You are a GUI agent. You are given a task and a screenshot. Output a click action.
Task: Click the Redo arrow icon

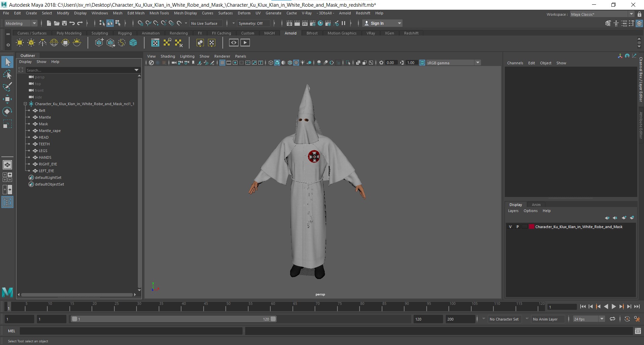80,23
